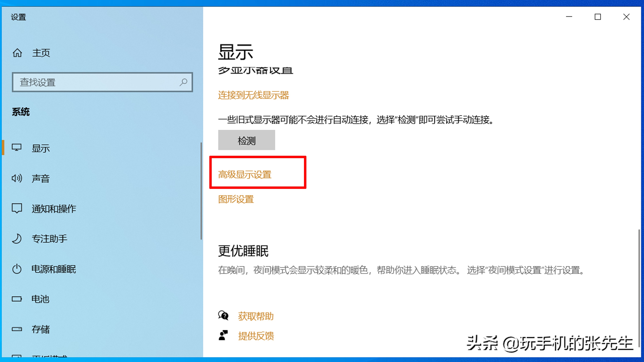Maximize the 设置 window
Image resolution: width=644 pixels, height=362 pixels.
pyautogui.click(x=598, y=17)
